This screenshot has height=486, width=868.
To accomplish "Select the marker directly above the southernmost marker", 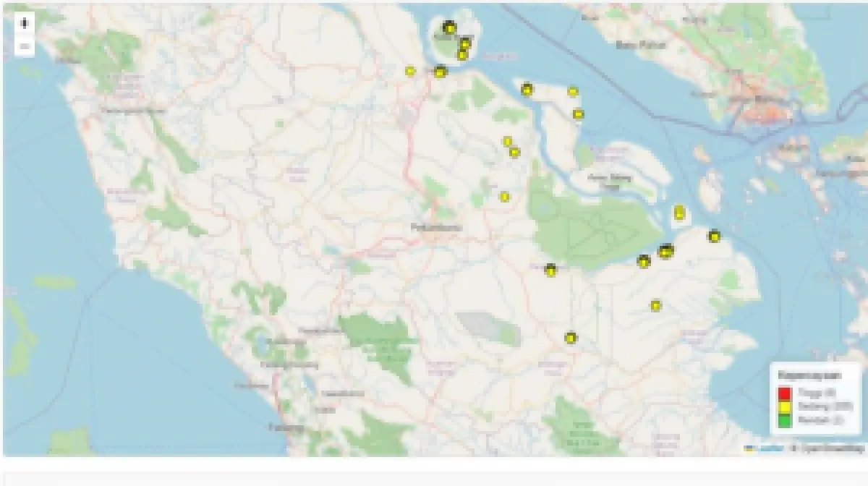I will click(550, 270).
